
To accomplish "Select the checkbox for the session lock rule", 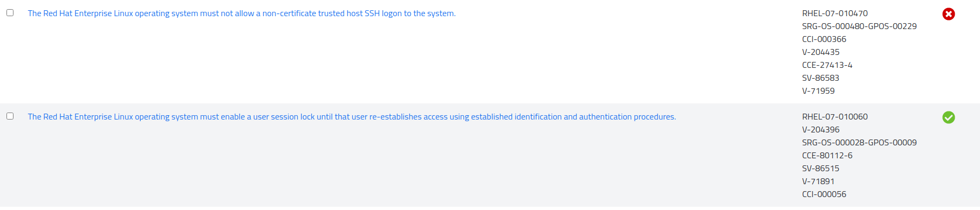I will (10, 116).
